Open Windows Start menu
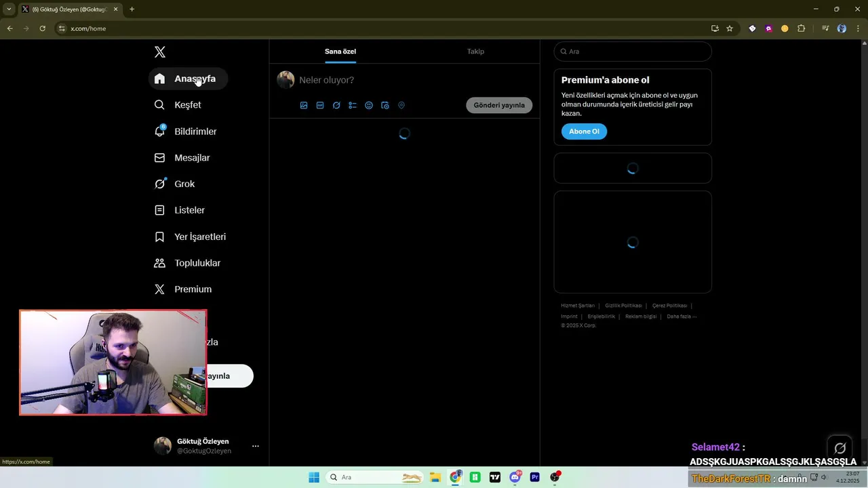Viewport: 868px width, 488px height. click(314, 477)
